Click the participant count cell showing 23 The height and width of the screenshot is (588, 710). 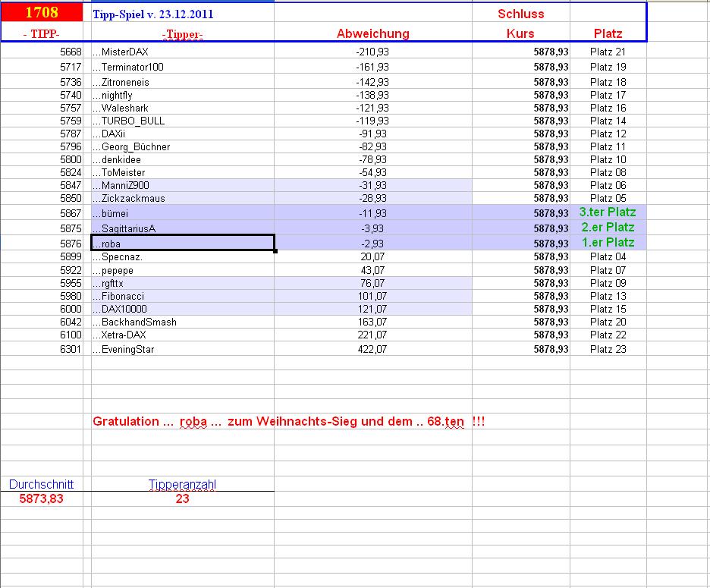click(182, 499)
